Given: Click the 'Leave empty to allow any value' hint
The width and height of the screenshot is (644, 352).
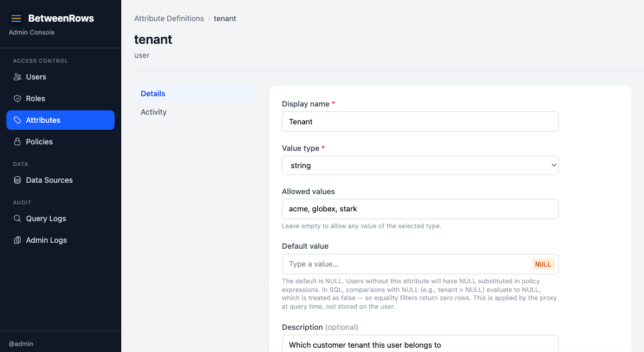Looking at the screenshot, I should coord(362,226).
